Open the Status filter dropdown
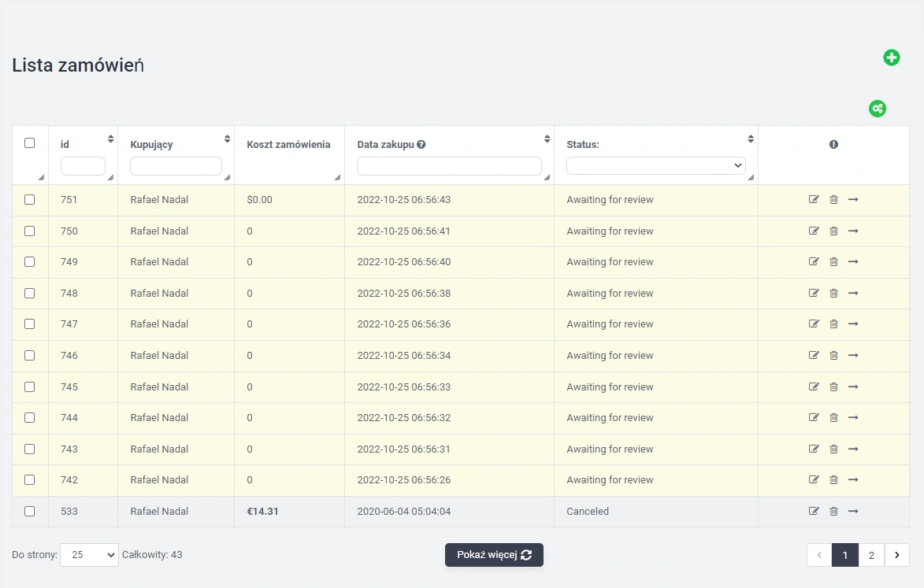The image size is (924, 588). coord(655,165)
